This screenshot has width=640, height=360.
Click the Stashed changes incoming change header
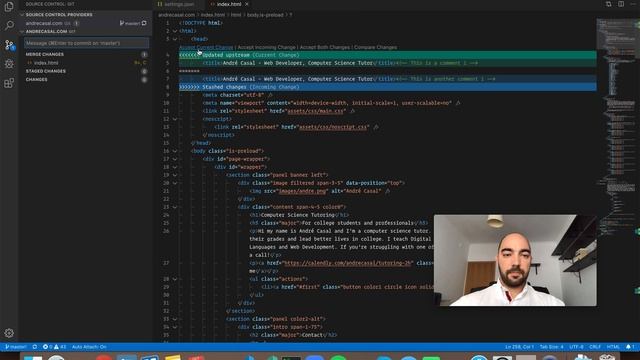388,87
